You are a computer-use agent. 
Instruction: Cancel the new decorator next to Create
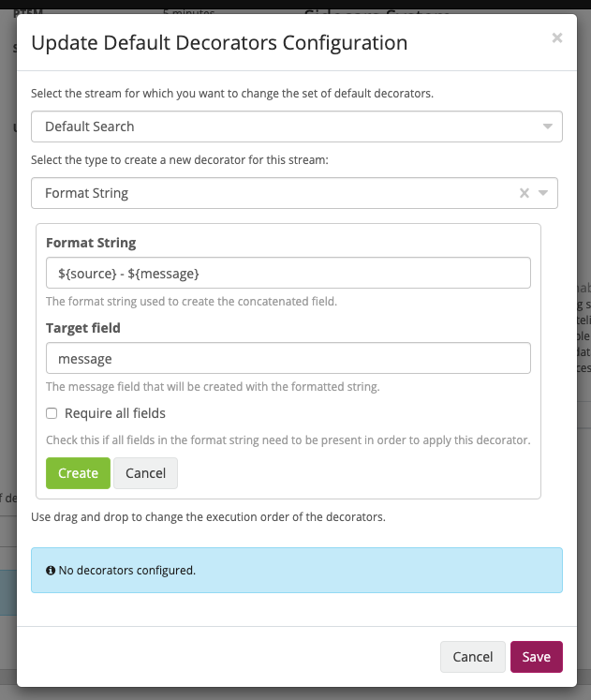(x=145, y=473)
